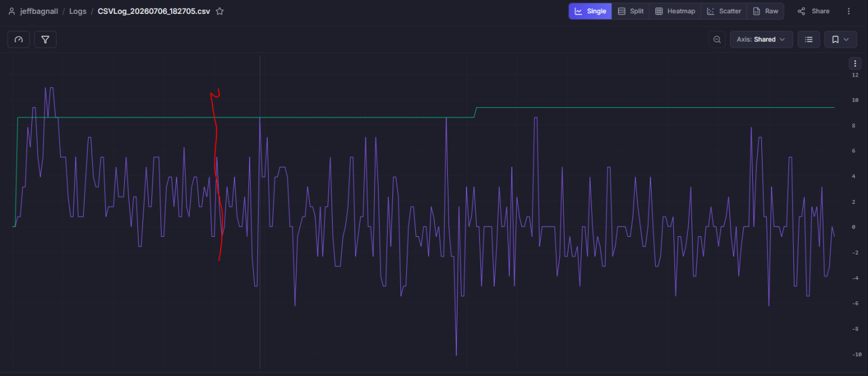Screen dimensions: 868x376
Task: Star the CSVLog file as favorite
Action: [220, 11]
